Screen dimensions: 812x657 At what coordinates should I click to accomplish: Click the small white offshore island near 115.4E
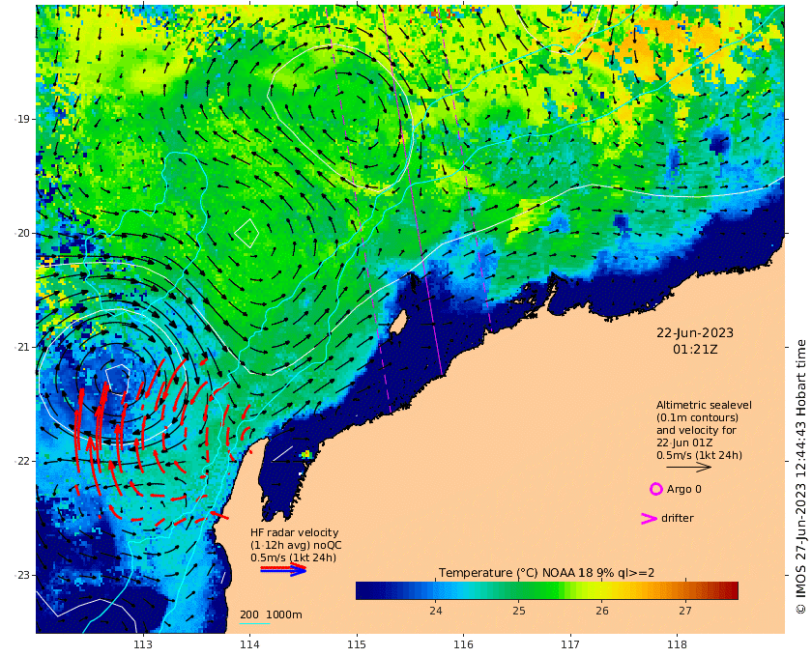(x=397, y=323)
